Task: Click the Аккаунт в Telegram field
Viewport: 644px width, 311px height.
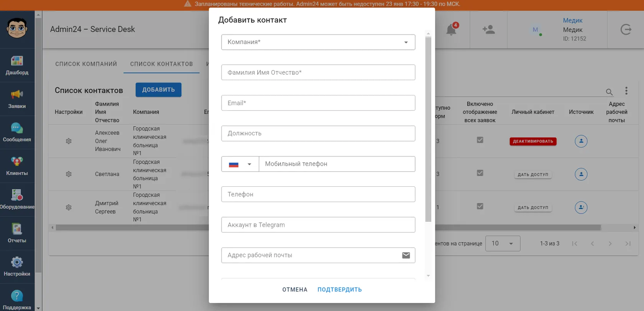Action: (318, 225)
